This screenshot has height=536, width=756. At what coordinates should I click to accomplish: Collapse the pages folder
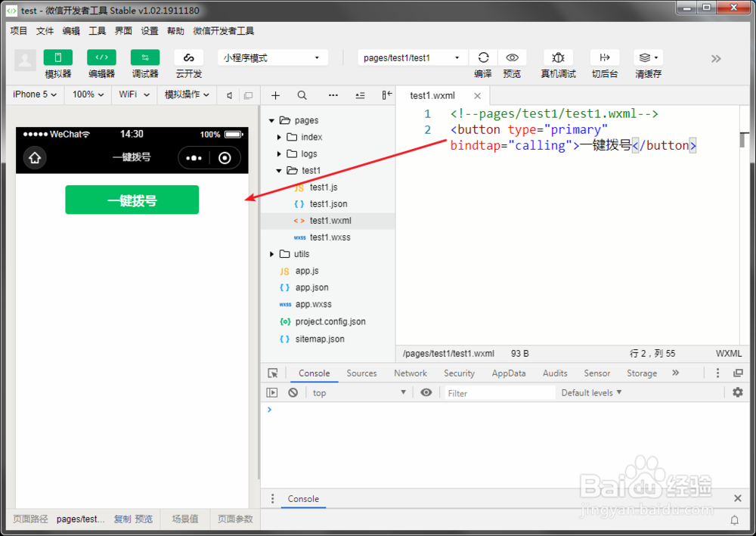[x=272, y=120]
